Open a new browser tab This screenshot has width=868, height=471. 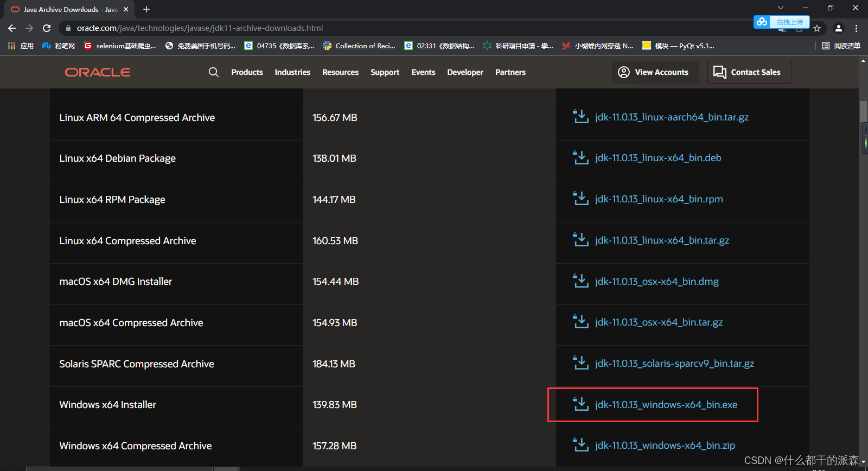point(146,9)
